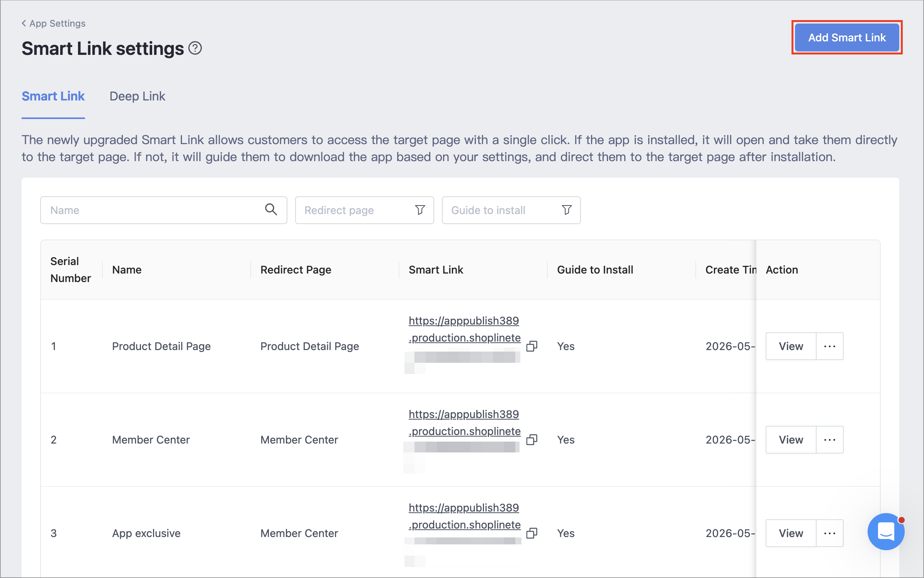Copy the Member Center row smart link
Viewport: 924px width, 578px height.
pyautogui.click(x=532, y=440)
